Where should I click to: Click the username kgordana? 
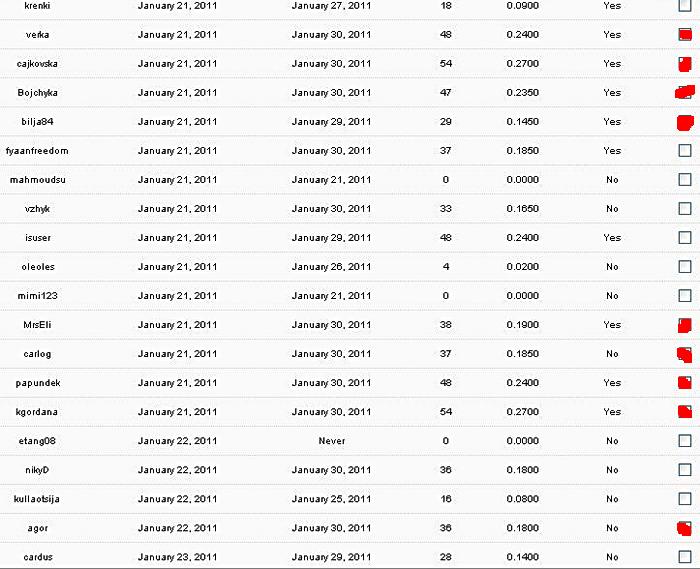tap(37, 412)
